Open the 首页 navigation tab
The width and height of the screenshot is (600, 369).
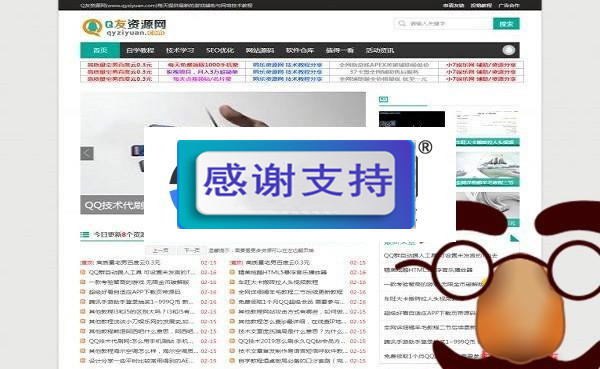100,50
